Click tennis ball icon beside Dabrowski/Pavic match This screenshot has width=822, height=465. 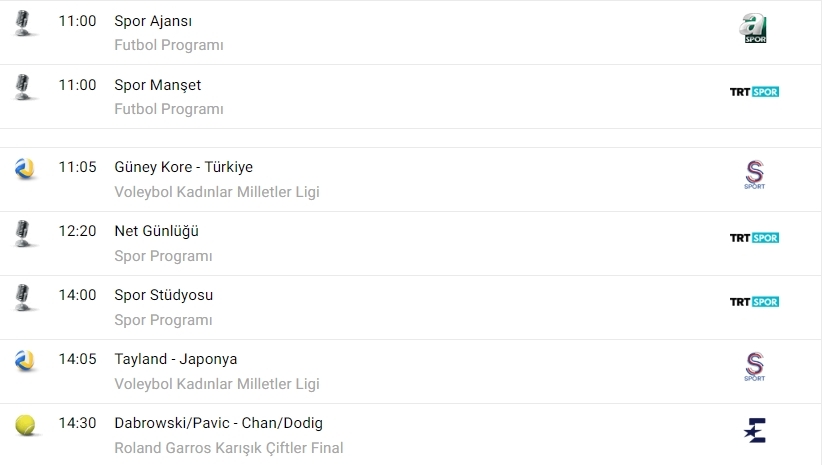tap(25, 425)
